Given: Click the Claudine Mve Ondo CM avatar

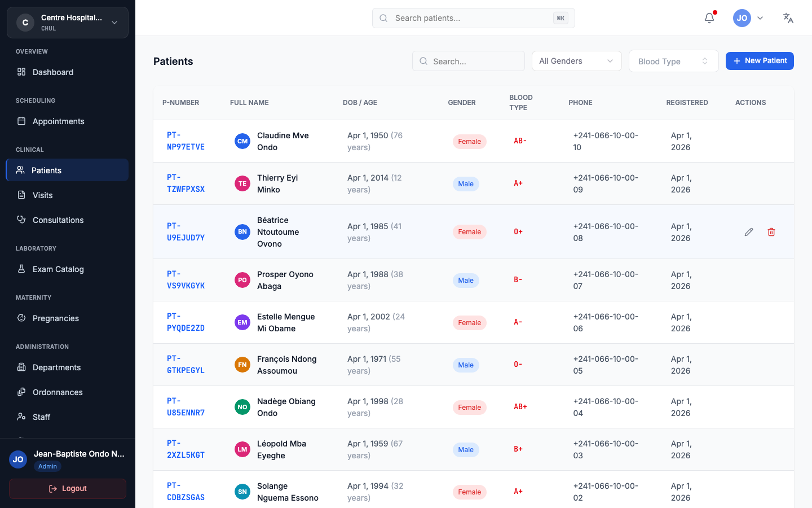Looking at the screenshot, I should [x=242, y=141].
